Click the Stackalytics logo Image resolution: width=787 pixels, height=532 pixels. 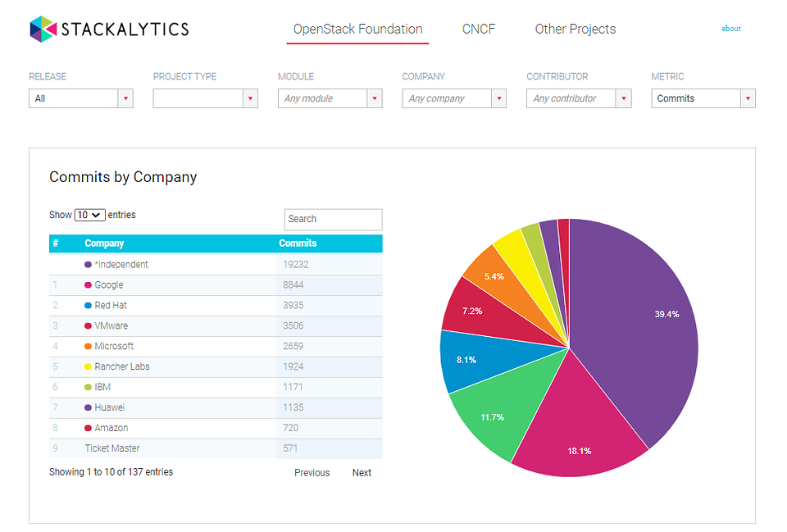coord(109,29)
